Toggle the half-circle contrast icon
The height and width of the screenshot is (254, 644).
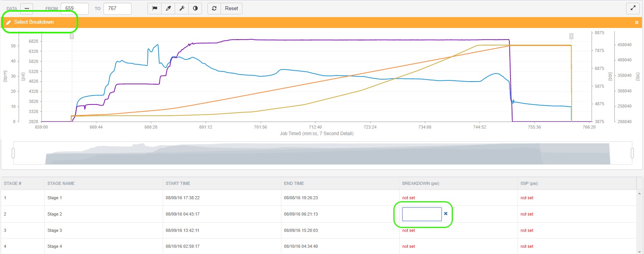coord(195,9)
